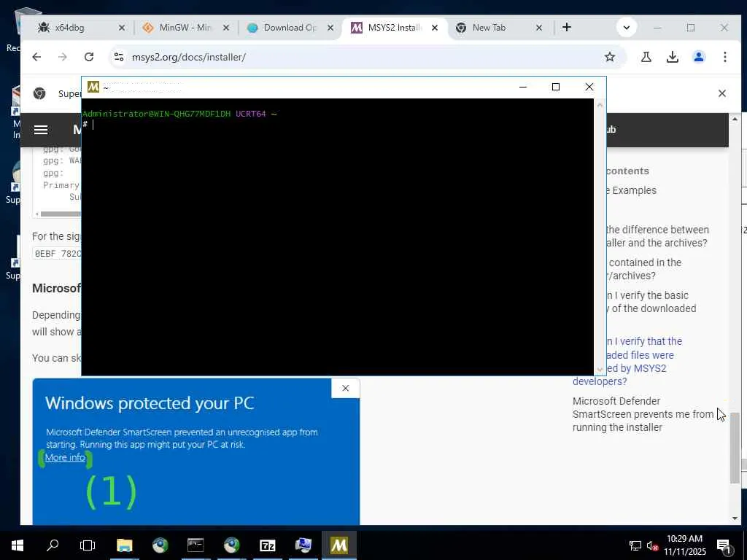Close the x64dbg tab
This screenshot has height=560, width=747.
(122, 28)
